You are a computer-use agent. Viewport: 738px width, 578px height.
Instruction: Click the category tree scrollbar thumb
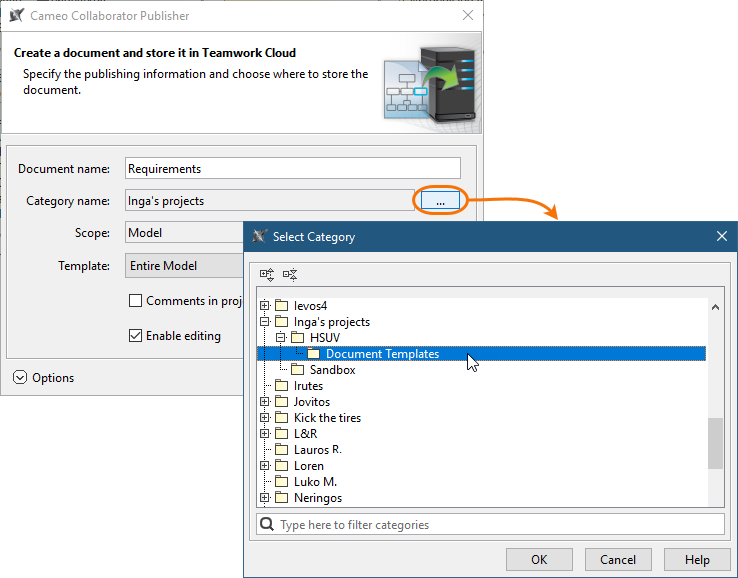pos(715,443)
